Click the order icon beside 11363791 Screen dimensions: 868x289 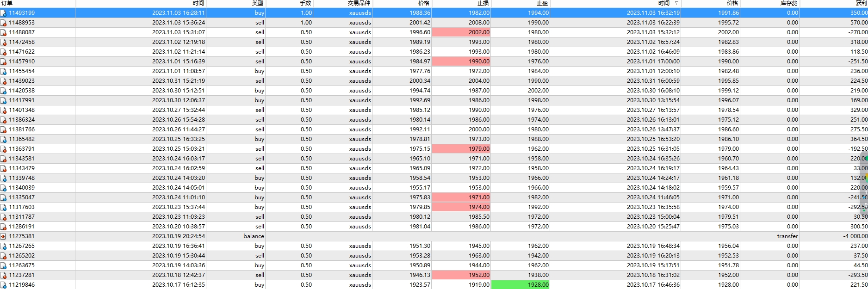coord(3,149)
